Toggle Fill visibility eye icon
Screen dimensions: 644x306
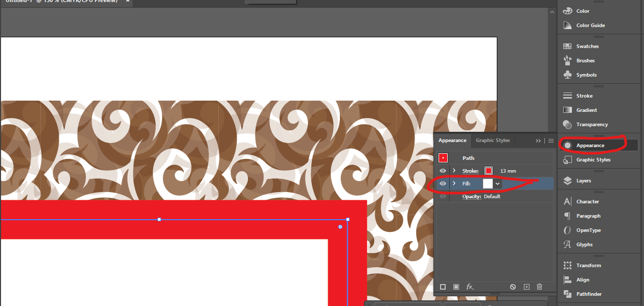pos(443,183)
